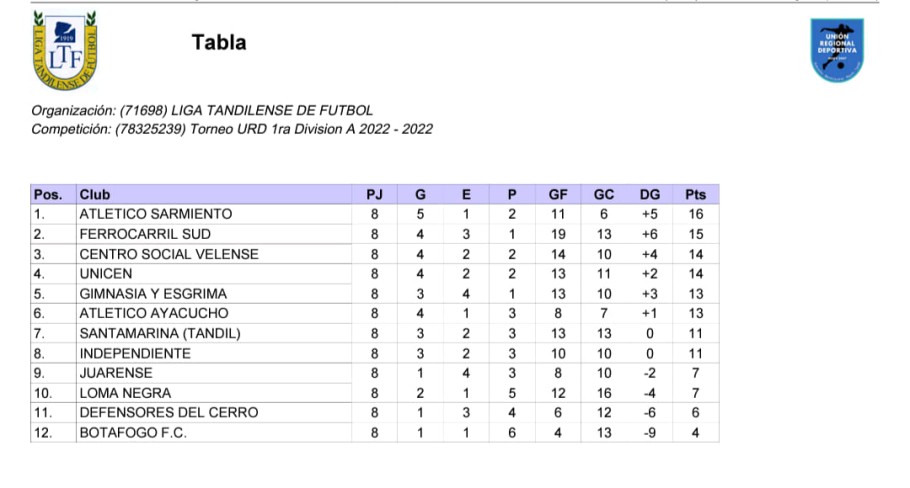The height and width of the screenshot is (488, 910).
Task: Click DEFENSORES DEL CERRO club name
Action: click(169, 413)
